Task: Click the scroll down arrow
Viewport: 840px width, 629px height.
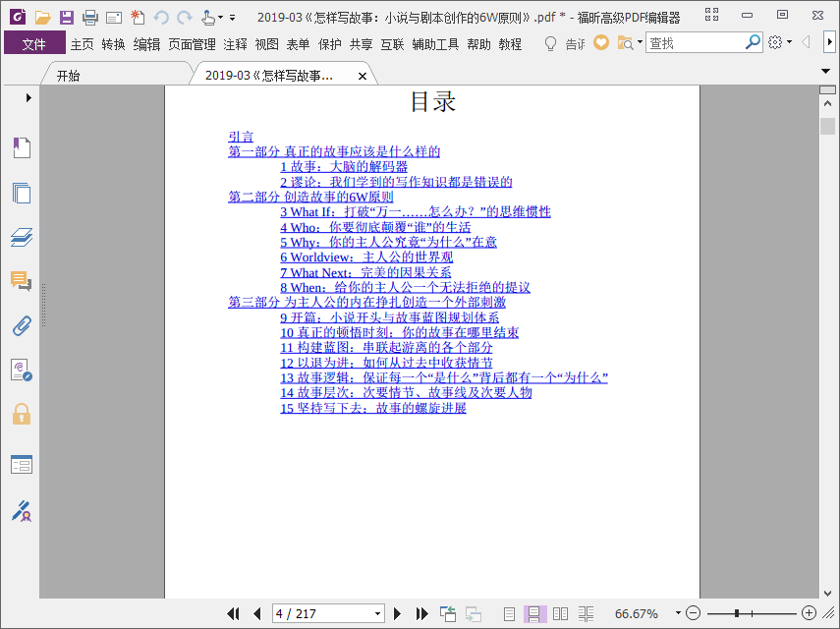Action: pos(827,593)
